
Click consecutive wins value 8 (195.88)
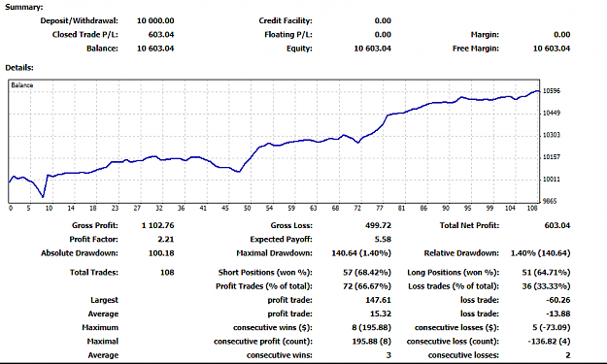click(371, 327)
